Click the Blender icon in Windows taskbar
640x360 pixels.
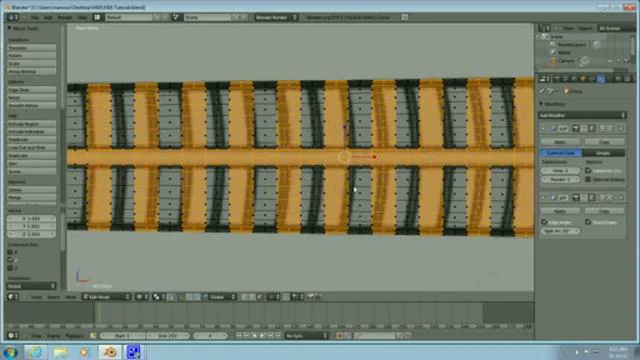(110, 352)
